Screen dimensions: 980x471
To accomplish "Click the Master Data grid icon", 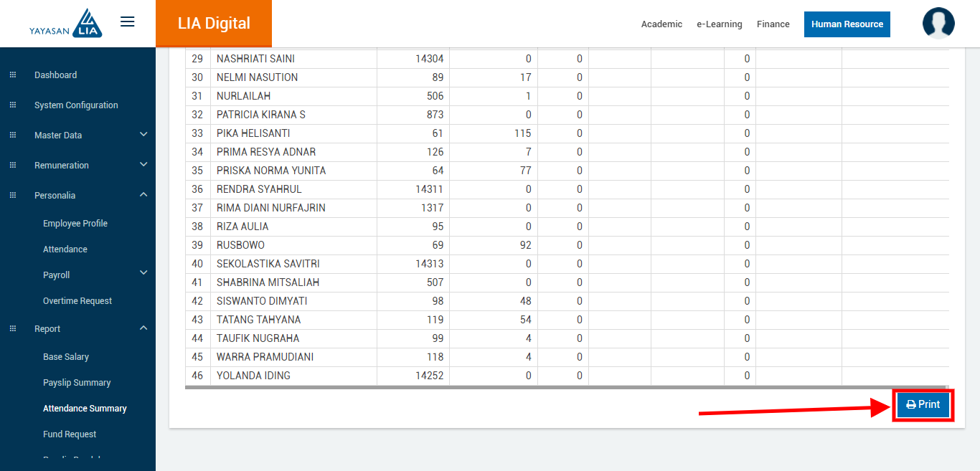I will click(12, 135).
